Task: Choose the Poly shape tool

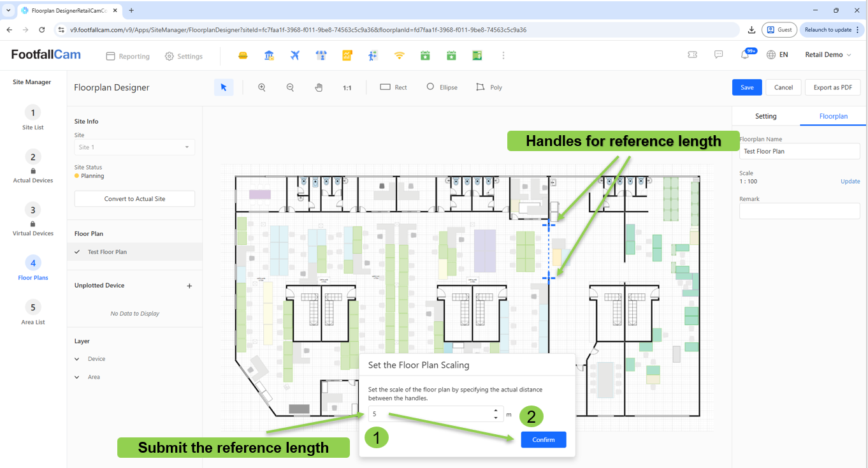Action: coord(489,87)
